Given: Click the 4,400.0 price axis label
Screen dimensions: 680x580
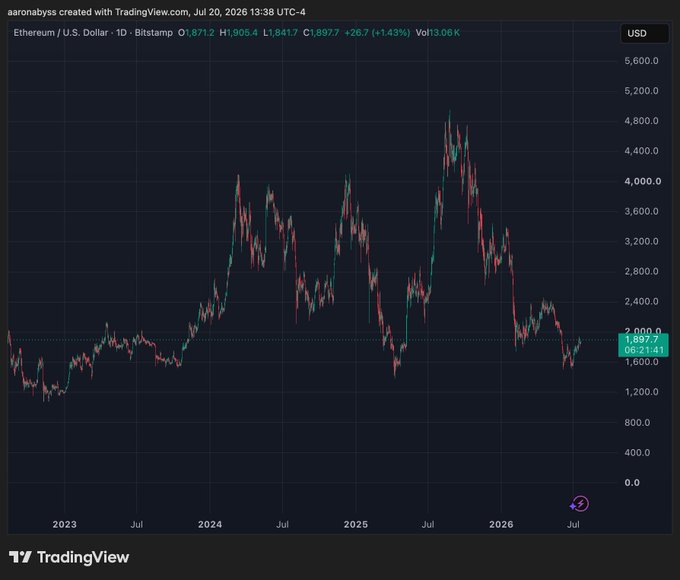Looking at the screenshot, I should [x=641, y=151].
